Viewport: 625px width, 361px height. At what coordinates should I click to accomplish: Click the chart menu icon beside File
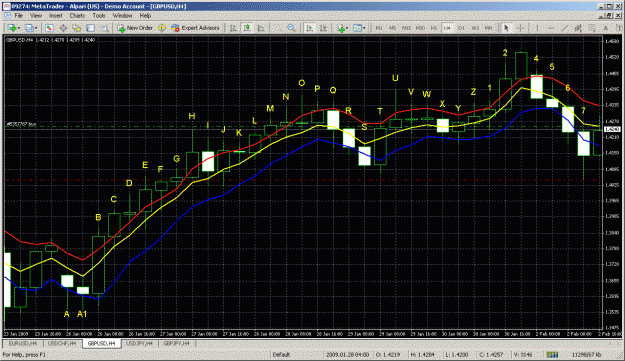(x=7, y=16)
